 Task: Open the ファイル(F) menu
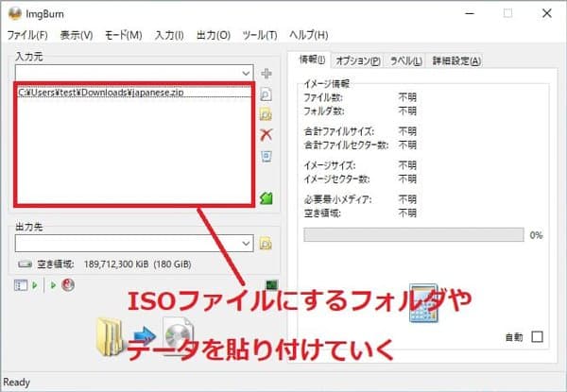pyautogui.click(x=27, y=35)
